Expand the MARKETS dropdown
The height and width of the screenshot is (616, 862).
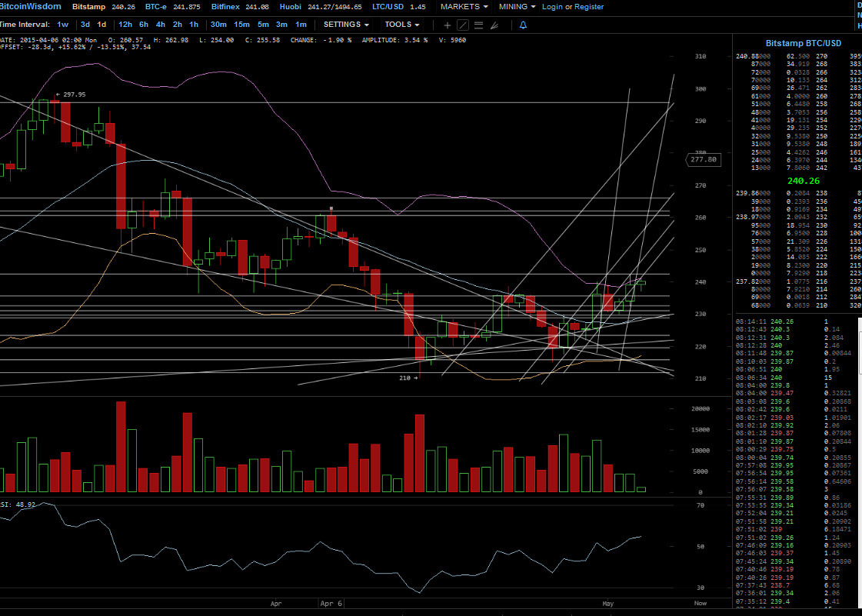pyautogui.click(x=464, y=7)
